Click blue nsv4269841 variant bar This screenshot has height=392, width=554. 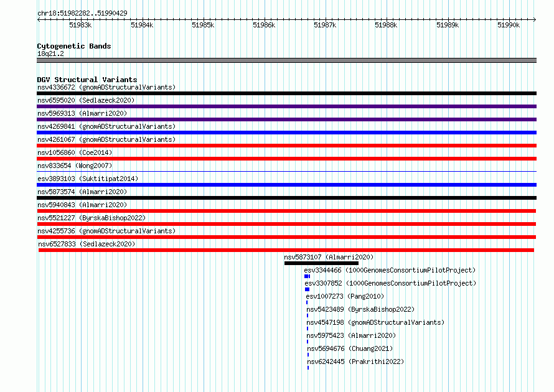point(286,133)
